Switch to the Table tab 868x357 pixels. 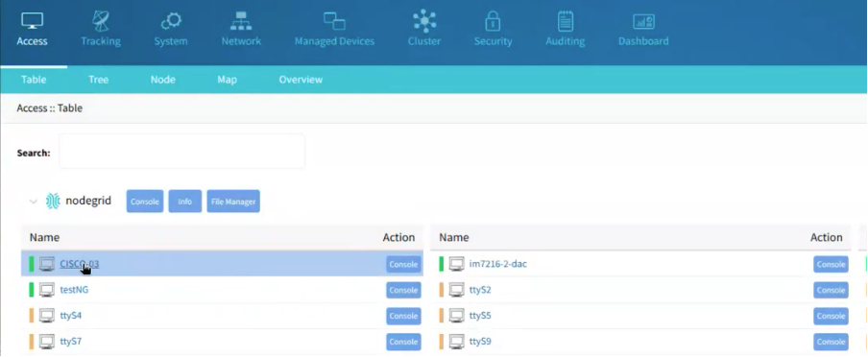[x=34, y=79]
